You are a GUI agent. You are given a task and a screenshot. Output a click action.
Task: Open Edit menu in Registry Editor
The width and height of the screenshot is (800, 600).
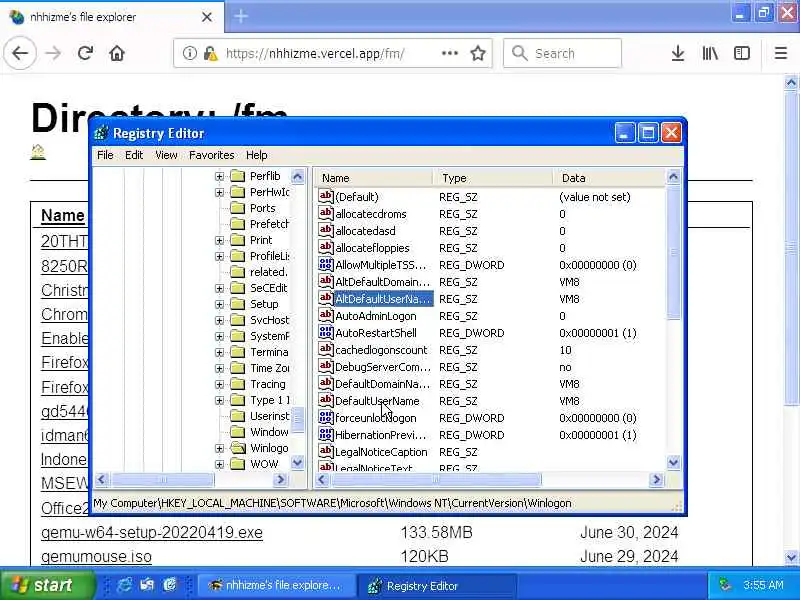coord(134,155)
